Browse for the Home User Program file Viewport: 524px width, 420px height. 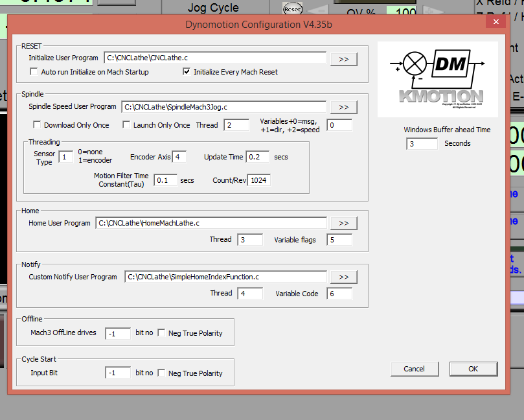tap(343, 224)
